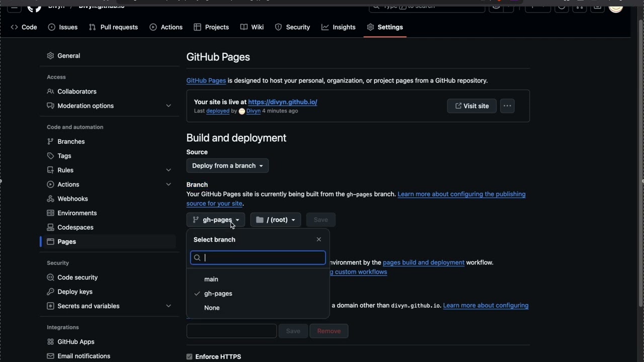The image size is (644, 362).
Task: Select None in branch list
Action: click(258, 308)
